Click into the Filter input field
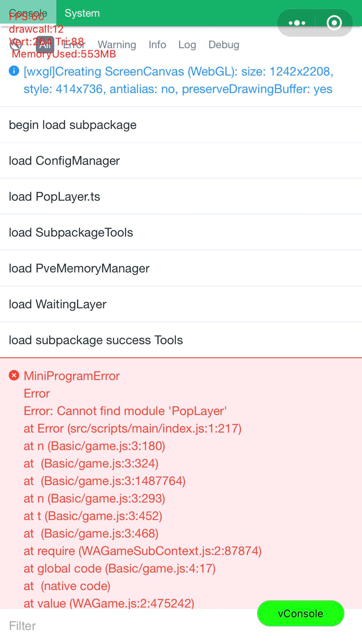Screen dimensions: 362x644 127,626
